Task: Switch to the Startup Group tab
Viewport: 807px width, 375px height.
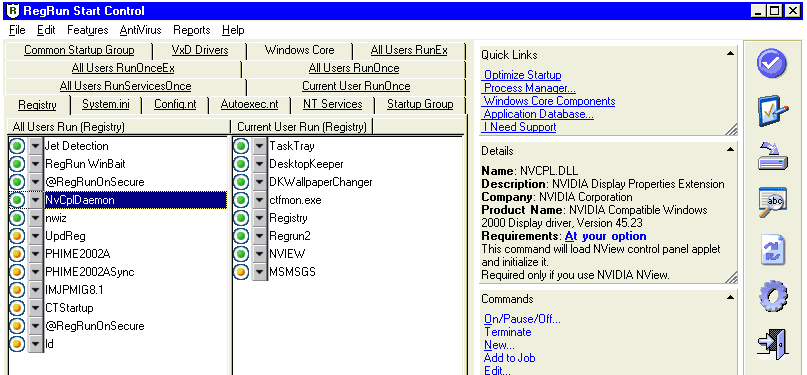Action: [x=420, y=104]
